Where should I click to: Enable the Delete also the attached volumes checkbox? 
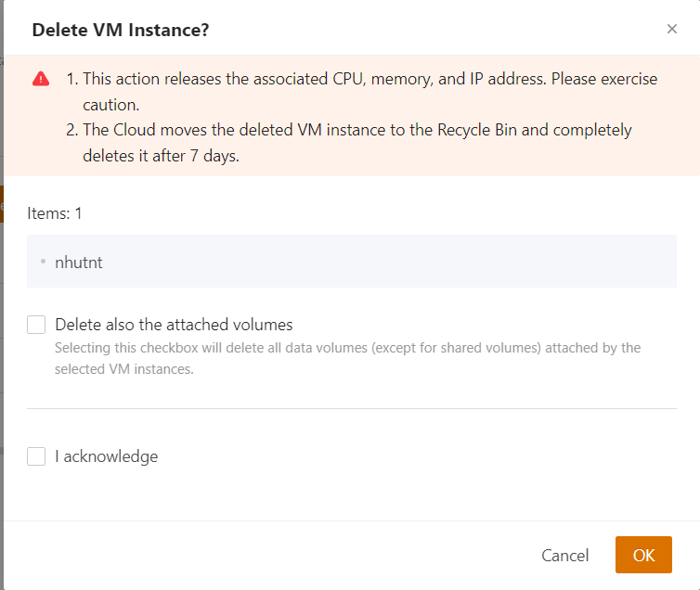[36, 325]
